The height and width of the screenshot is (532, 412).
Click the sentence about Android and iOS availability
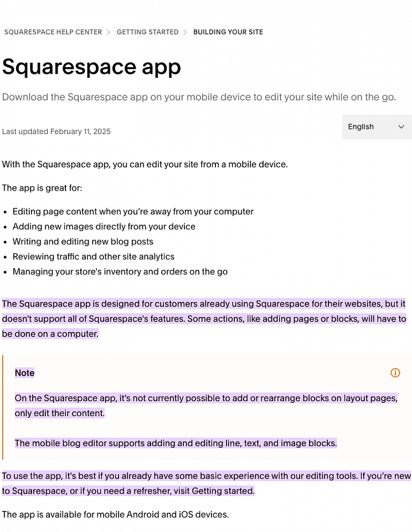coord(115,515)
